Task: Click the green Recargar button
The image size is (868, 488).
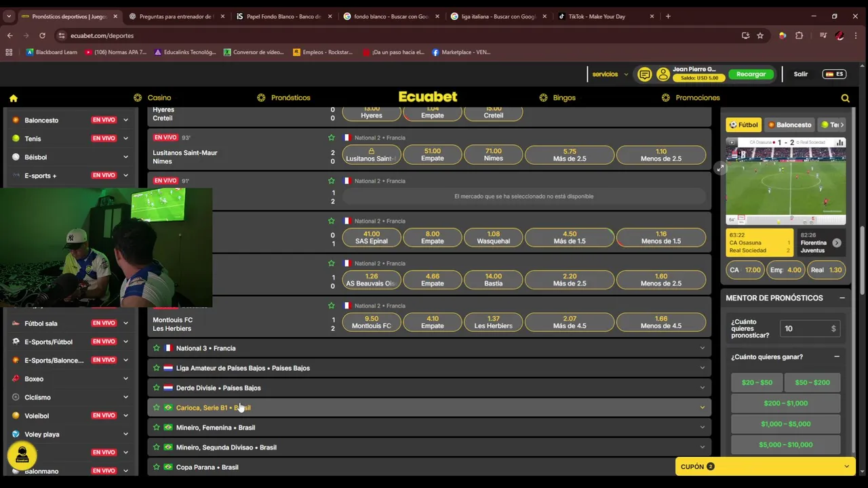Action: (751, 74)
